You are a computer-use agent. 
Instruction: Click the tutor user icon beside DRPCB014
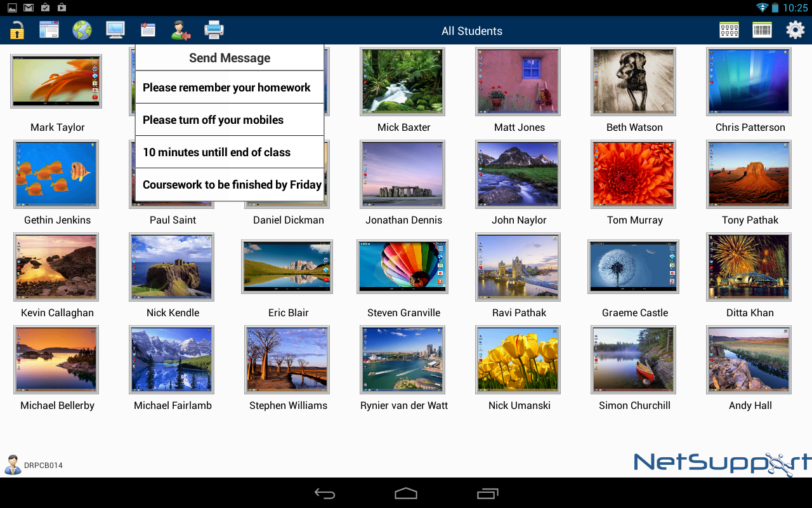click(x=13, y=465)
